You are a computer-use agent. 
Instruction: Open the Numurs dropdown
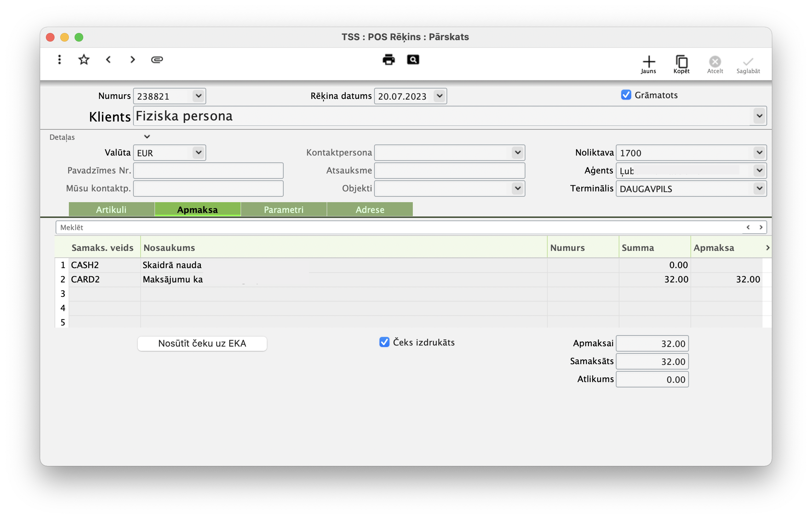(198, 96)
